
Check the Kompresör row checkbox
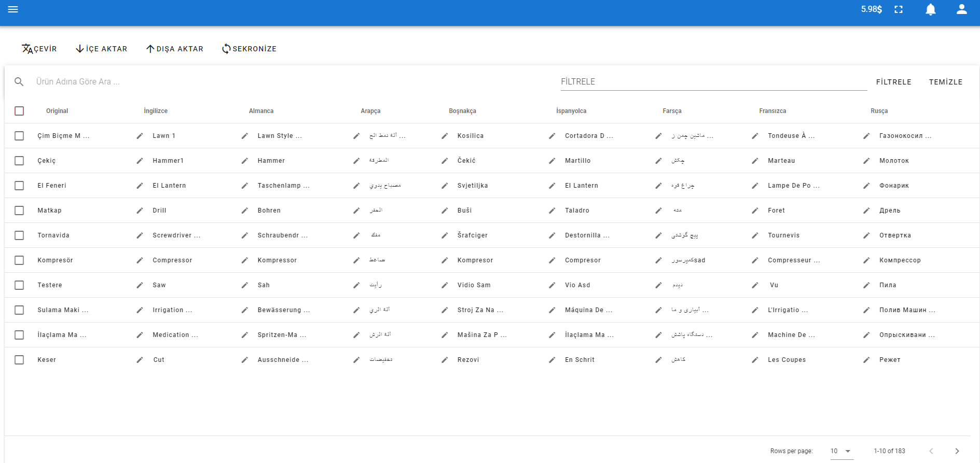pos(19,260)
